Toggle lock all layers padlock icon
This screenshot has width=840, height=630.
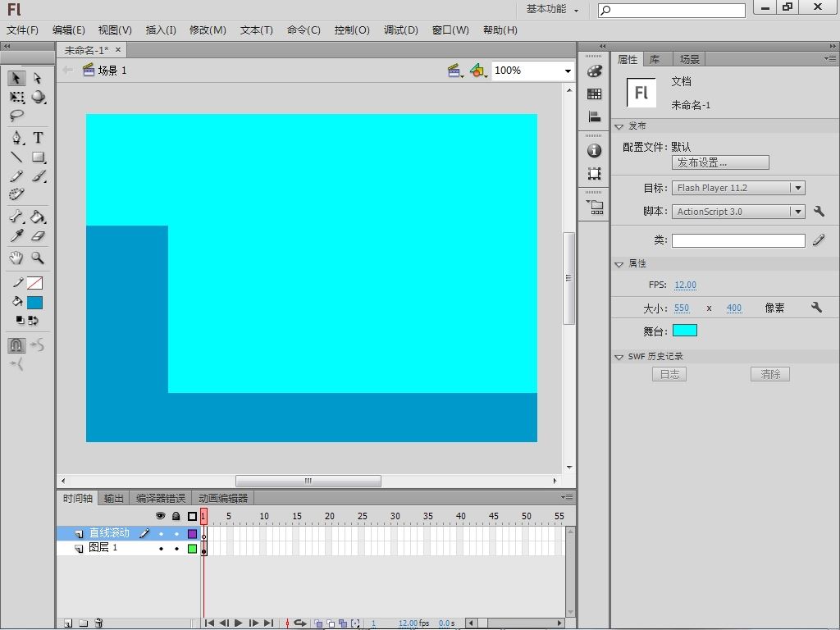tap(176, 516)
